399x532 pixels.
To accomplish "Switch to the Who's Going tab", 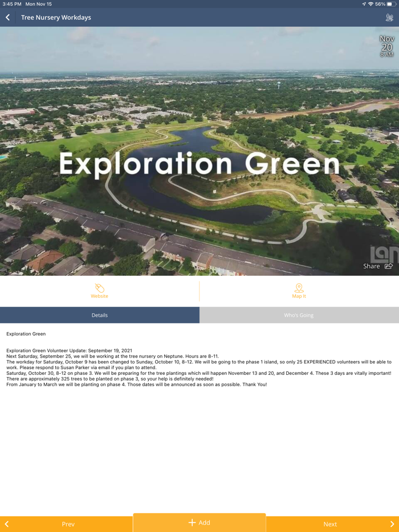I will tap(299, 315).
